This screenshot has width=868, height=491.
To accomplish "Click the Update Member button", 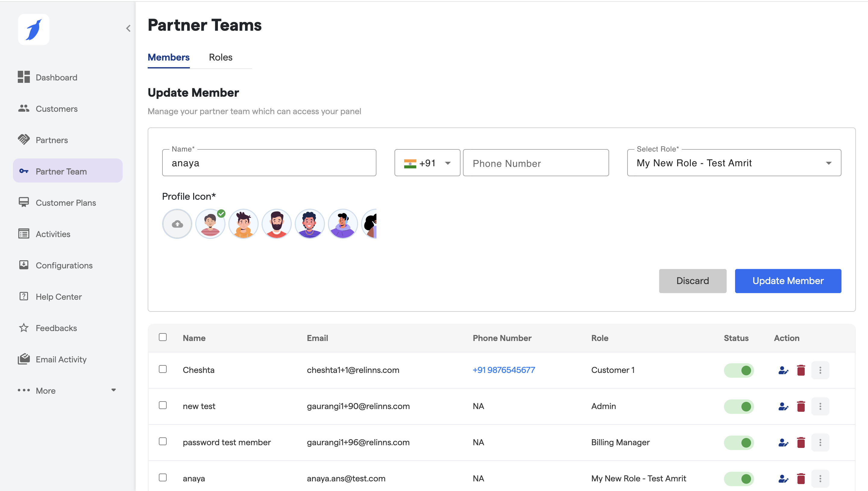I will pos(788,281).
